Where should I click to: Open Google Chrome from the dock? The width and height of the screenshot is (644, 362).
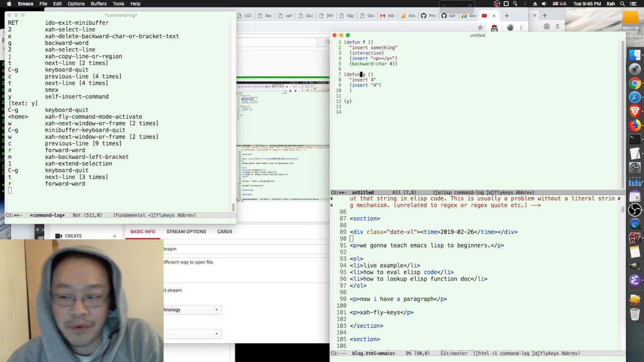coord(635,83)
